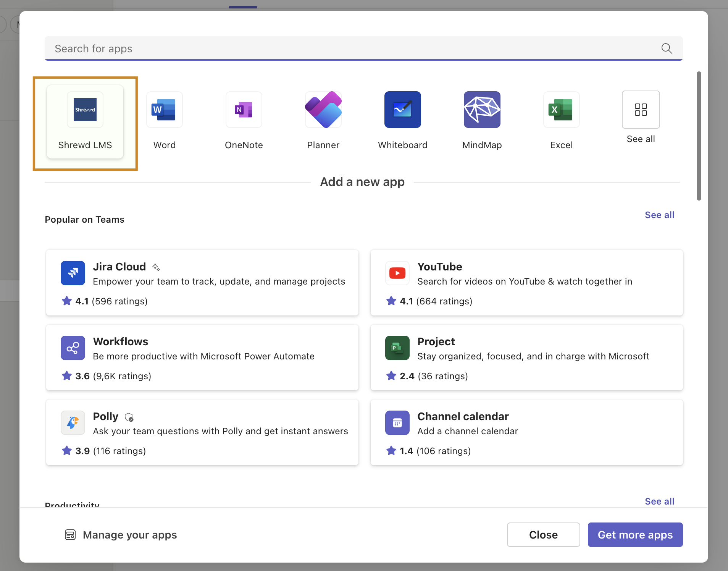Click the Get more apps button

click(x=635, y=535)
